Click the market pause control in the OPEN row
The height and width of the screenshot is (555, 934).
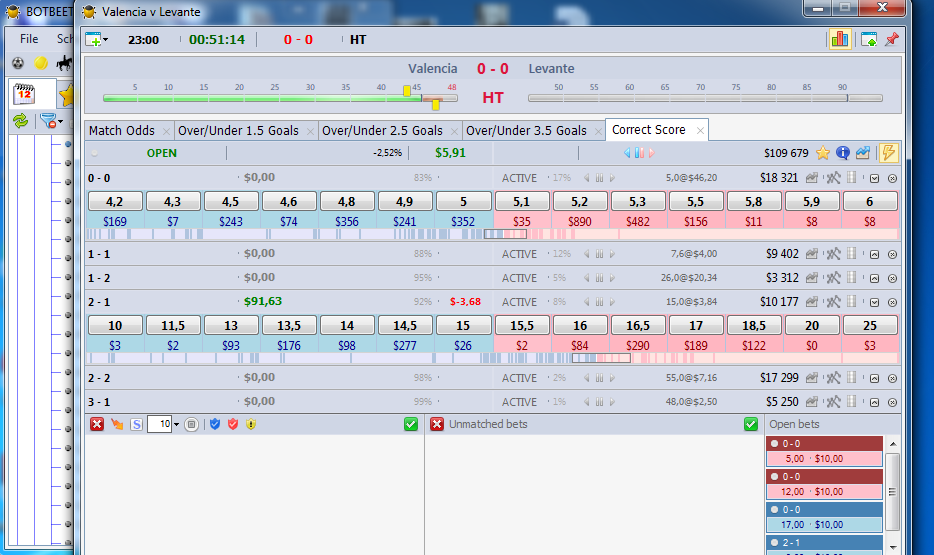click(x=639, y=153)
